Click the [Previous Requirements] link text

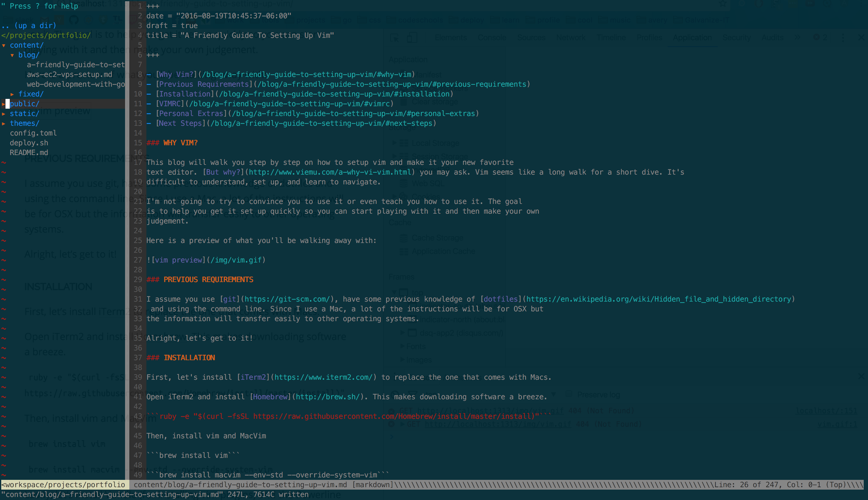tap(204, 84)
